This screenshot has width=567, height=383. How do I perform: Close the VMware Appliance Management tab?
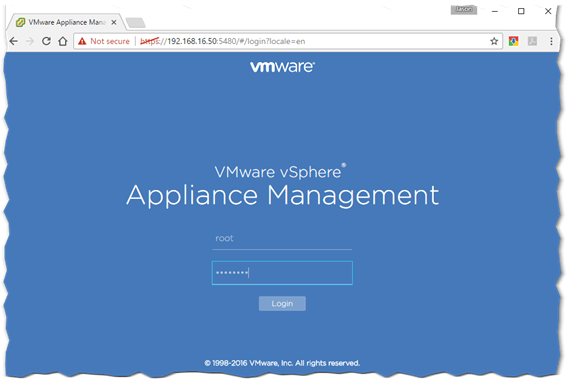(114, 22)
